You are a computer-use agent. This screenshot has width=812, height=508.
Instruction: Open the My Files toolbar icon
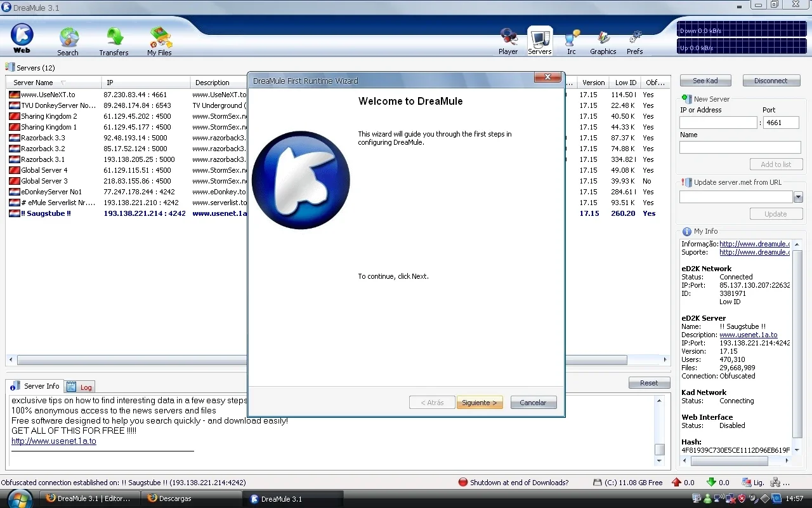[x=160, y=42]
